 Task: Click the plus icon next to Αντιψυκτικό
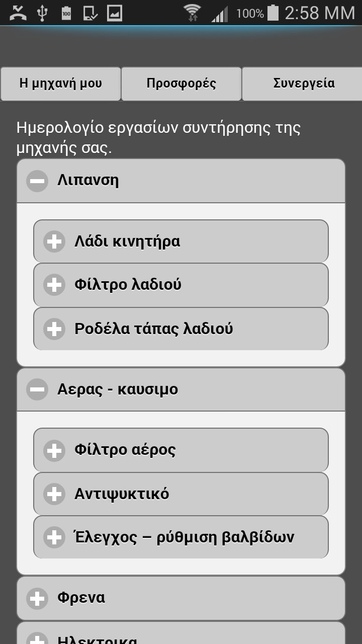click(x=54, y=494)
